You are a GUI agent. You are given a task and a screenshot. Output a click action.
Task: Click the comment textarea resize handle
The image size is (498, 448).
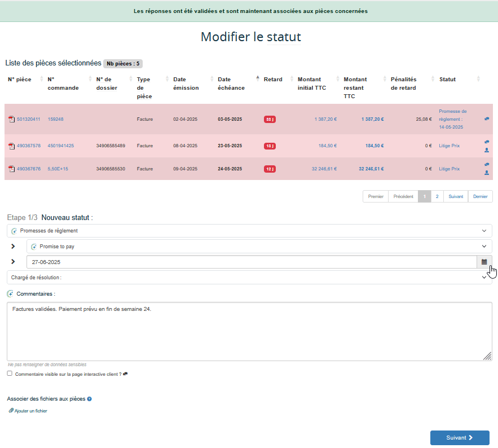487,356
